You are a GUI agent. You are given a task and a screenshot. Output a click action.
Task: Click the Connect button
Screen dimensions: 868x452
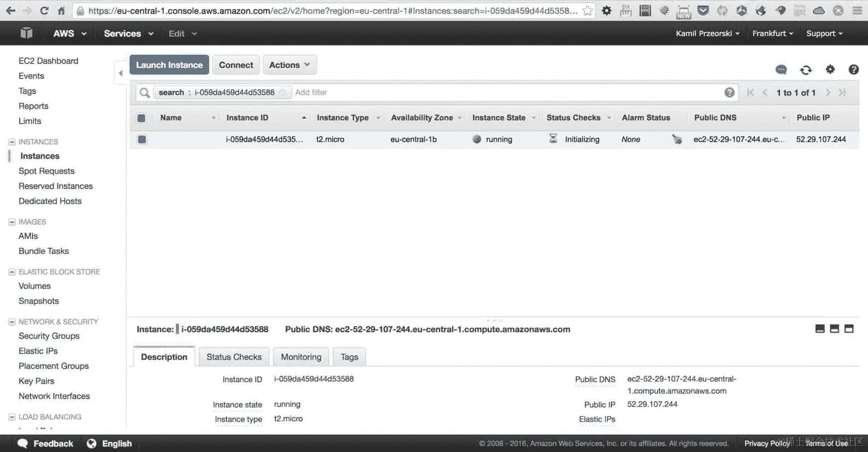[x=236, y=65]
